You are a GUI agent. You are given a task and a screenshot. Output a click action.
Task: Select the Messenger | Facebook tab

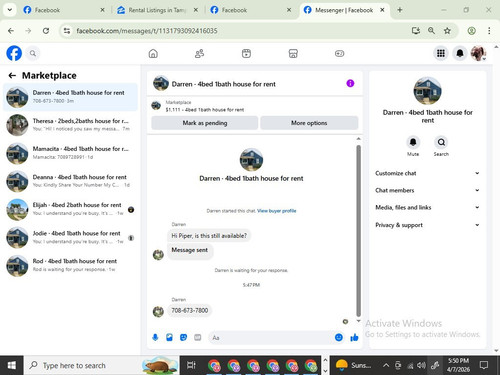coord(345,10)
